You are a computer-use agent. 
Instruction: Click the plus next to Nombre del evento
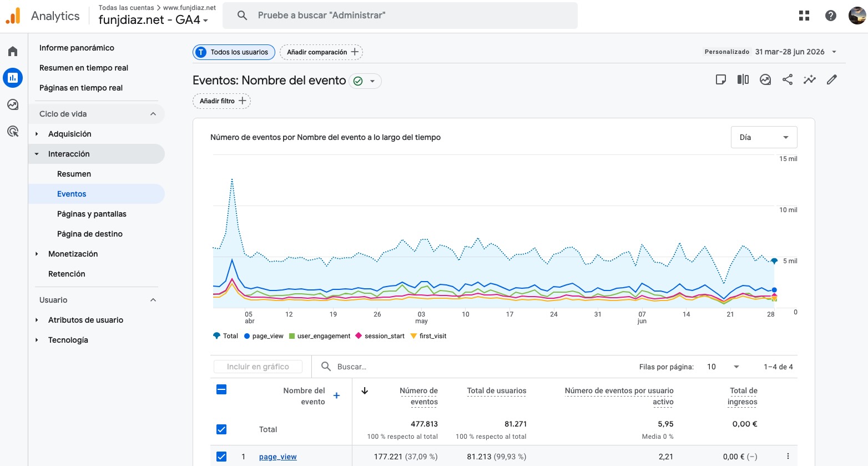(336, 395)
